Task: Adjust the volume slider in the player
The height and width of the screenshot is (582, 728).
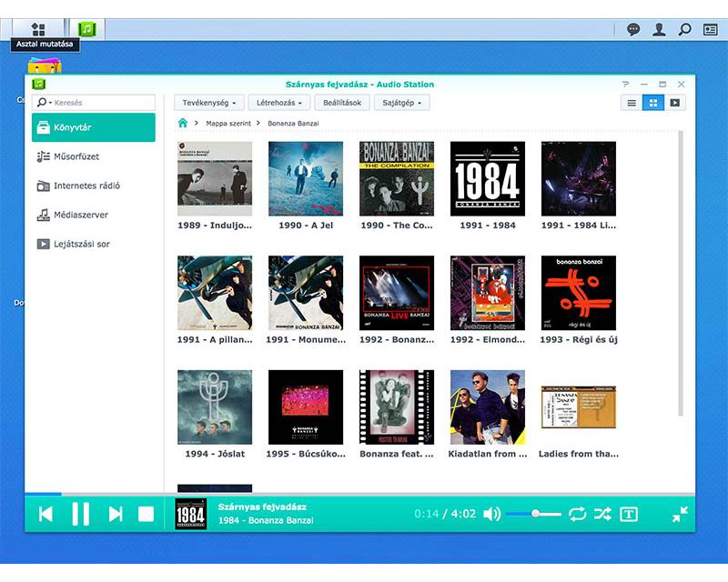Action: 534,514
